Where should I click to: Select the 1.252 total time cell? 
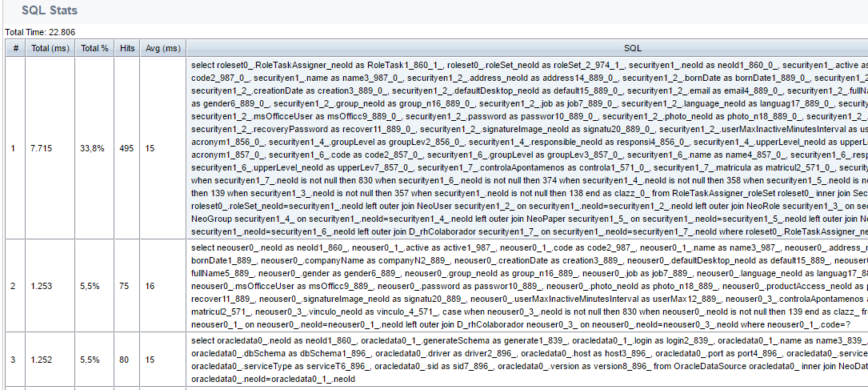[x=50, y=360]
